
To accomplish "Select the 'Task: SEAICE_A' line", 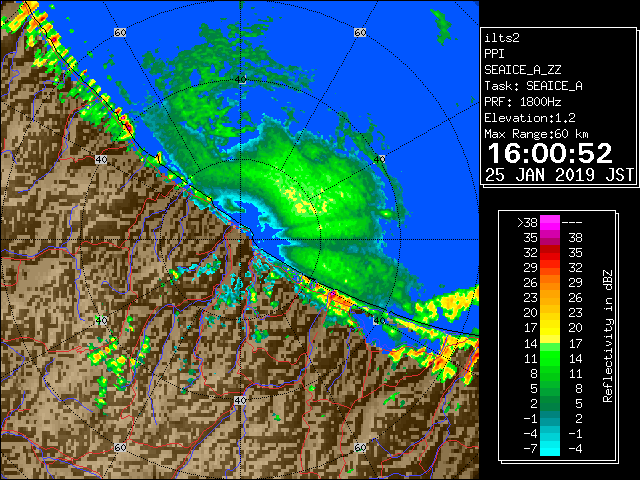I will tap(533, 86).
